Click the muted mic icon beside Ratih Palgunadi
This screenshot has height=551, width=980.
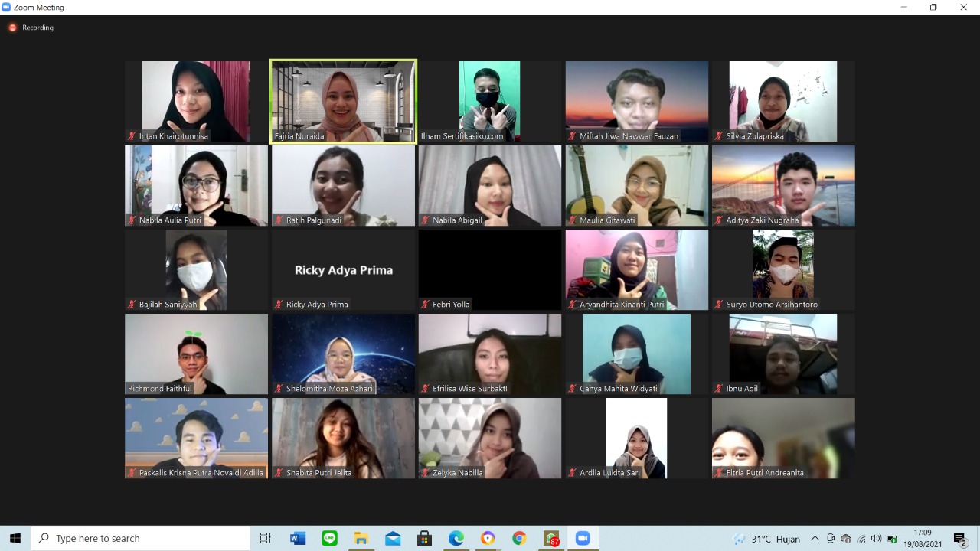pyautogui.click(x=279, y=220)
